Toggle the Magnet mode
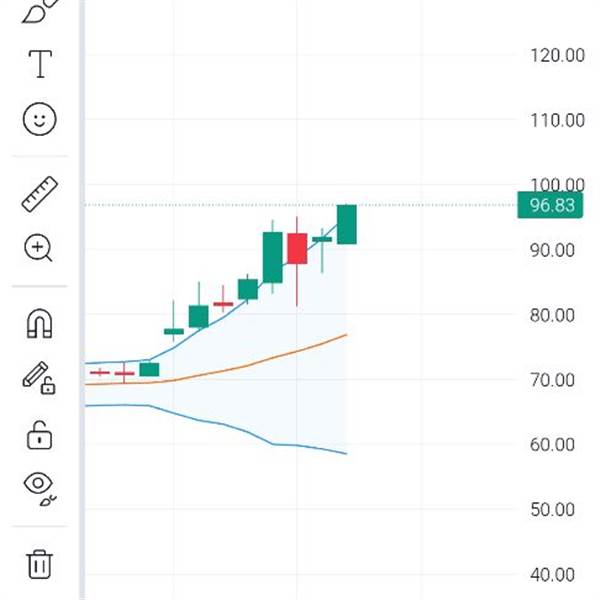The width and height of the screenshot is (600, 600). [x=39, y=323]
